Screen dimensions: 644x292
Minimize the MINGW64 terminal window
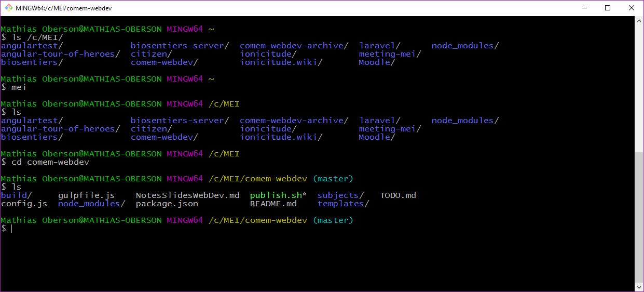[584, 8]
